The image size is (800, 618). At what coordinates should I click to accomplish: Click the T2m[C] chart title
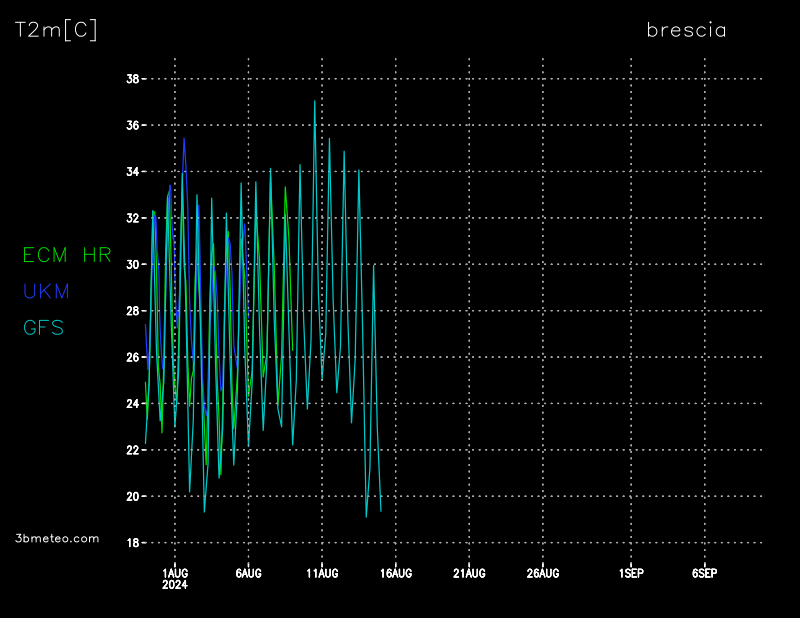(x=56, y=31)
